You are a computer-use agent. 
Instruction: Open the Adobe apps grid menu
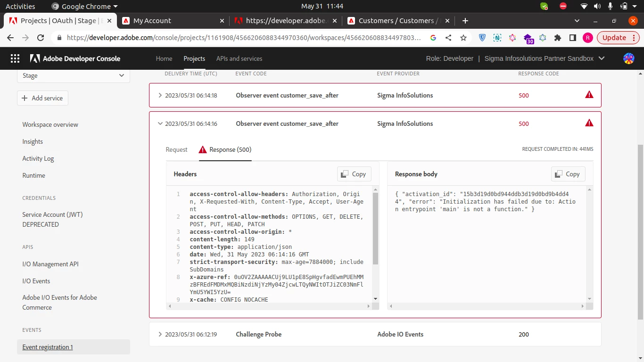pyautogui.click(x=15, y=58)
